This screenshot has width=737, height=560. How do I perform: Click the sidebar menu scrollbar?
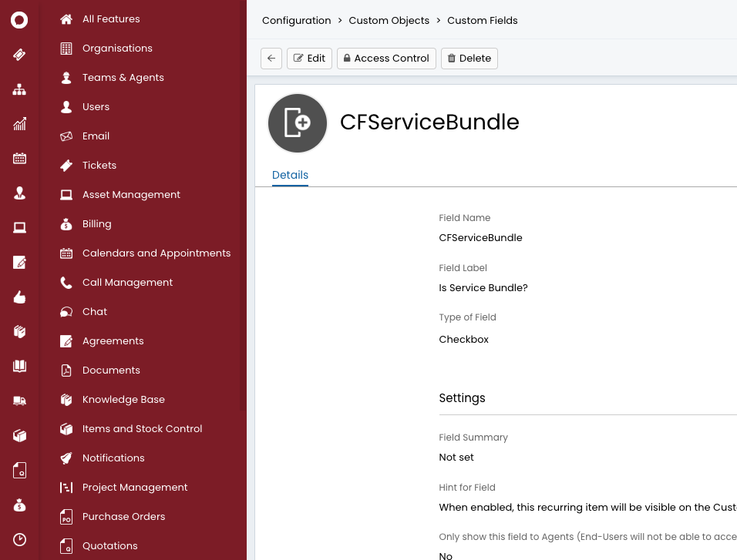(243, 205)
